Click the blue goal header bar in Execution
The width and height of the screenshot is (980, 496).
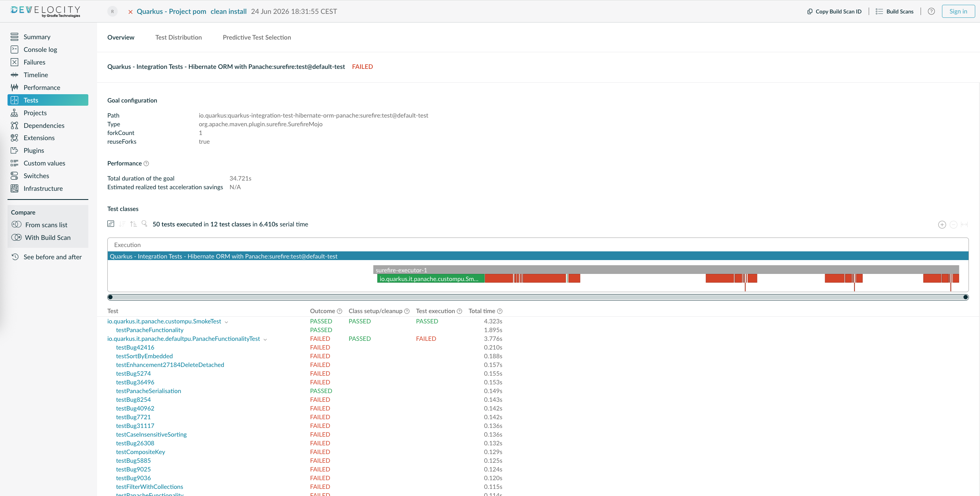coord(538,256)
